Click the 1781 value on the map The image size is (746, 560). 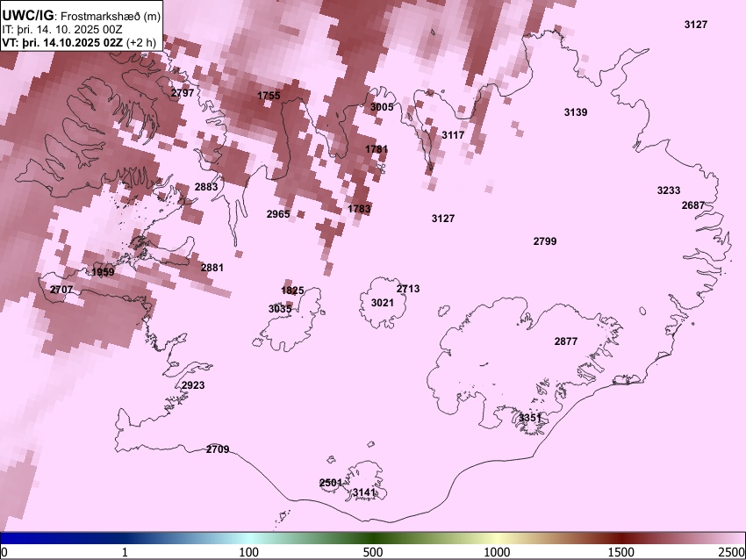(x=377, y=149)
